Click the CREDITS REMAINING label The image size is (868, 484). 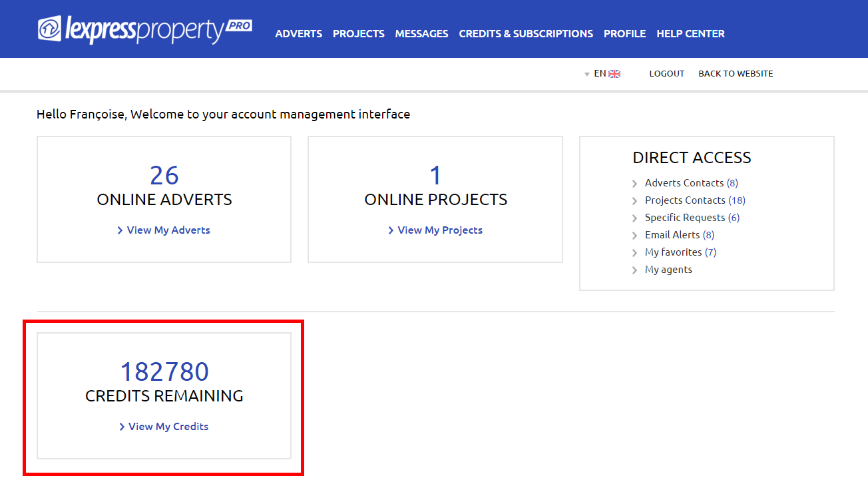(164, 396)
